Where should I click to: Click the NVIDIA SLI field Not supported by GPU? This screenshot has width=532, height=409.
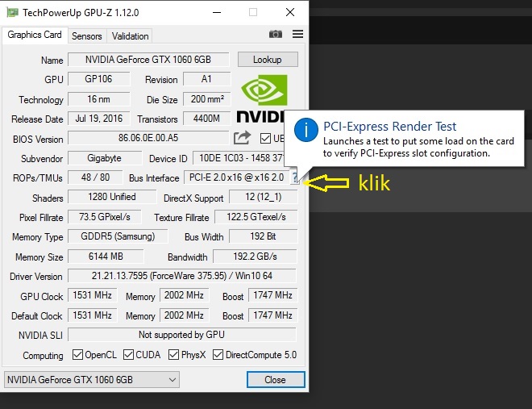[x=182, y=335]
